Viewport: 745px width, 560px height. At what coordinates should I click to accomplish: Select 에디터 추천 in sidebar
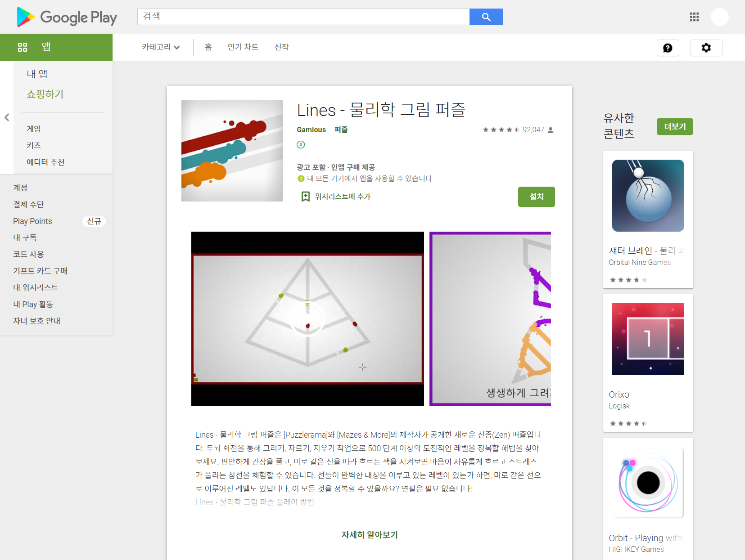[x=45, y=162]
